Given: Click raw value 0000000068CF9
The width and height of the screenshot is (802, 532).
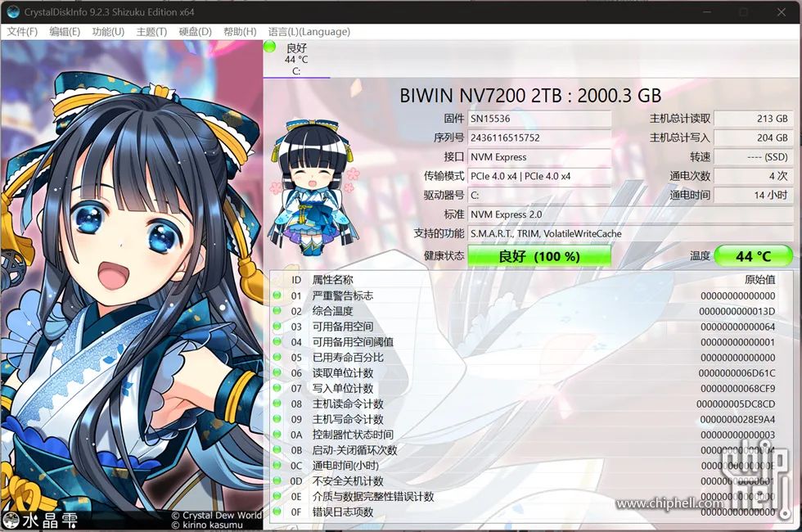Looking at the screenshot, I should [737, 389].
